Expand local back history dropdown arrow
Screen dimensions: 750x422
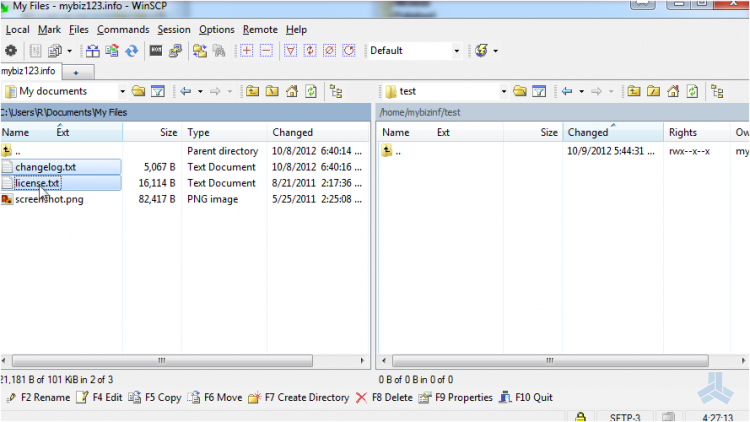(200, 91)
